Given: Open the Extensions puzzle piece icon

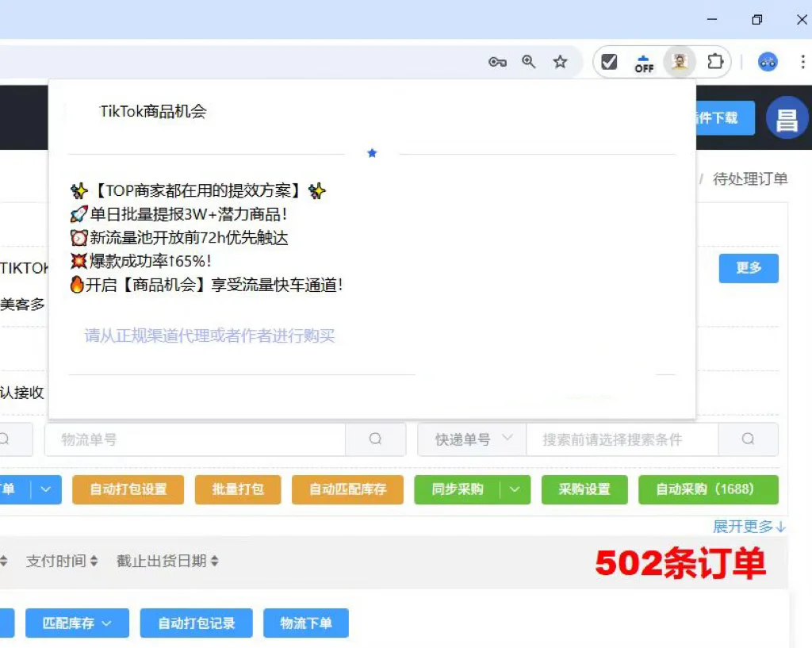Looking at the screenshot, I should [716, 61].
